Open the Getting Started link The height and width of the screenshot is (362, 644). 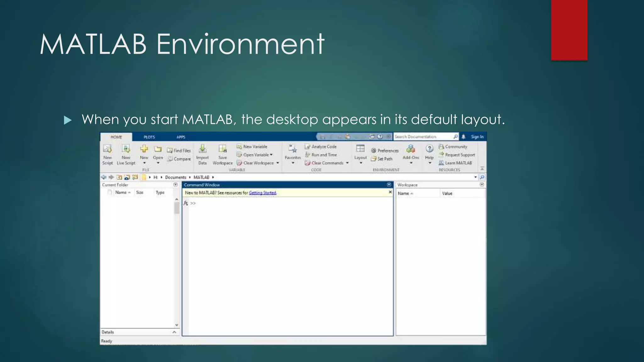point(262,193)
